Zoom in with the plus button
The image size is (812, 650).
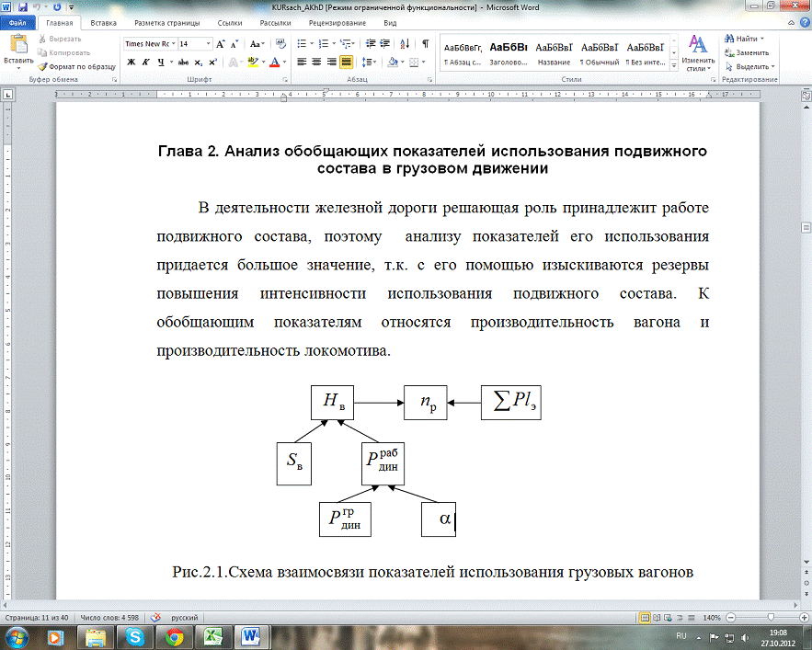(x=805, y=618)
